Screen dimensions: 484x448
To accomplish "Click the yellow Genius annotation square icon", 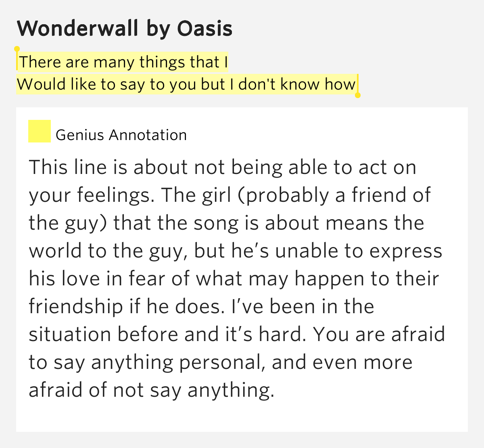I will [39, 131].
